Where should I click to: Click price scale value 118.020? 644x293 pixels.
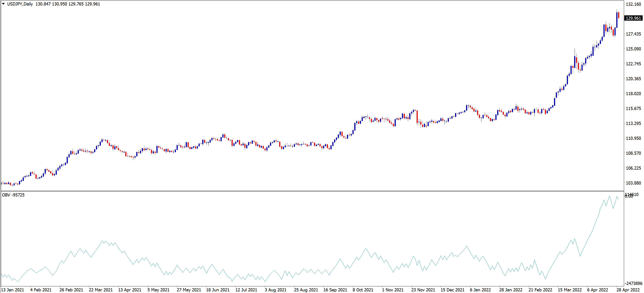(x=633, y=93)
